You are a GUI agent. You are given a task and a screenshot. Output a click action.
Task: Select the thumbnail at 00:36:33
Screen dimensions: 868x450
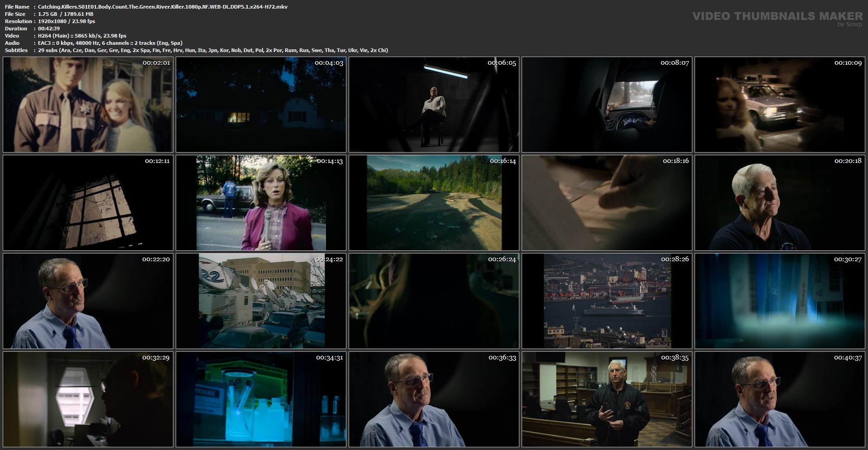click(x=434, y=399)
